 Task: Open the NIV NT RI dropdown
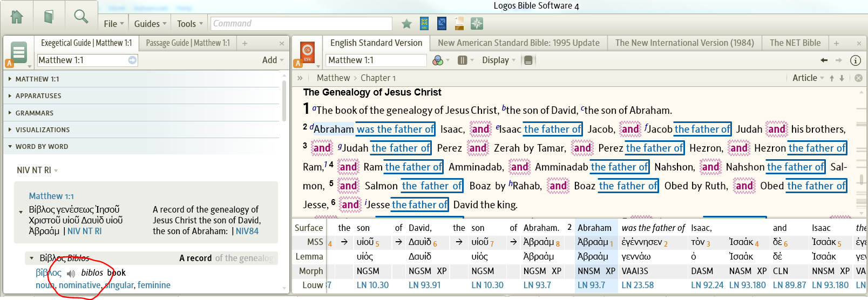pyautogui.click(x=37, y=171)
